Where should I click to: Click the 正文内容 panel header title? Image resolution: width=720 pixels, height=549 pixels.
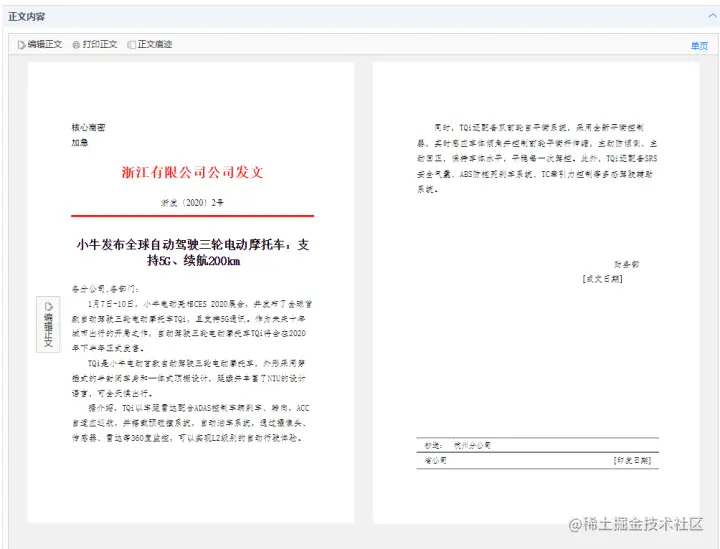pos(27,17)
